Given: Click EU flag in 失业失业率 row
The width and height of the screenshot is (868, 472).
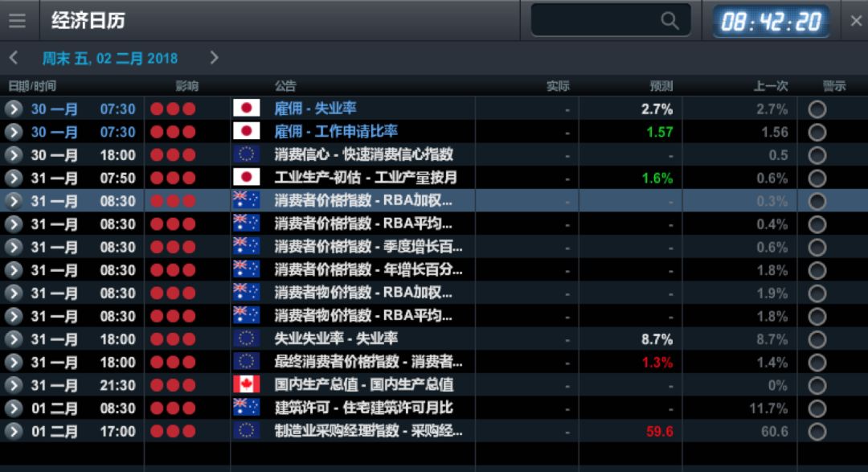Looking at the screenshot, I should (x=247, y=339).
